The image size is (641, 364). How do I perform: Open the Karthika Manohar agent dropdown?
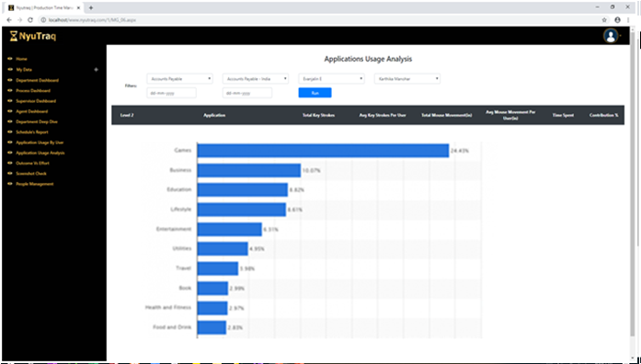click(407, 79)
